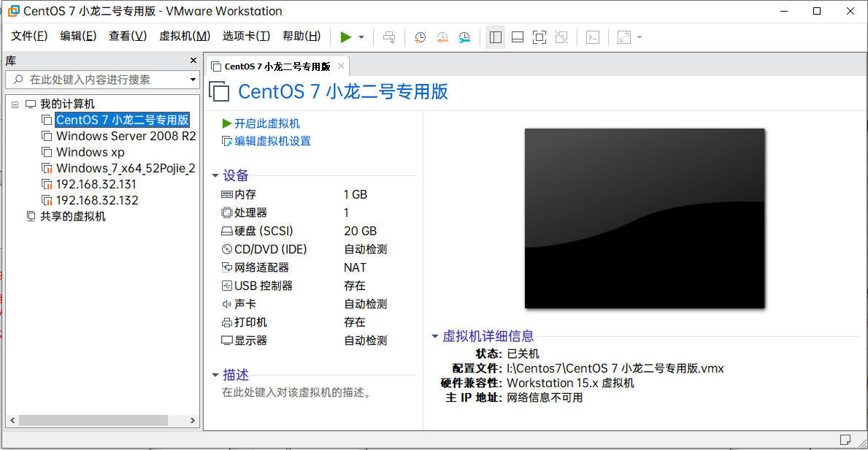Select Windows Server 2008 R2 VM
868x450 pixels.
(x=126, y=136)
